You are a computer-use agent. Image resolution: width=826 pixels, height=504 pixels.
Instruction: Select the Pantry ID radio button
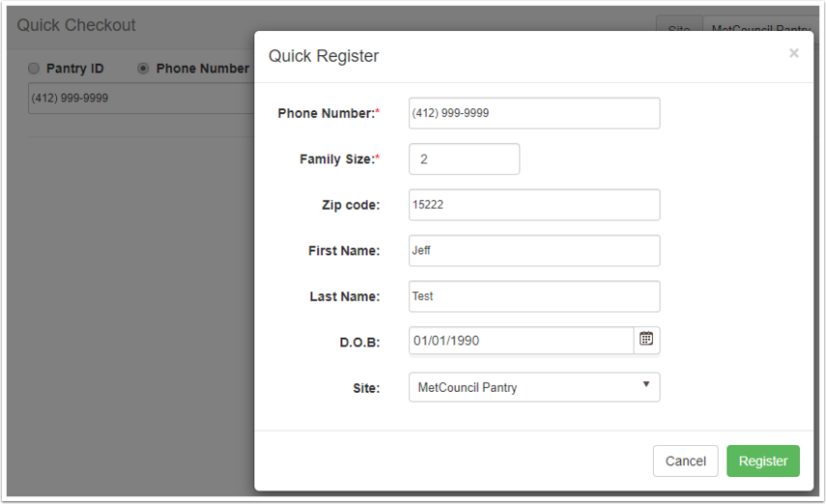34,69
